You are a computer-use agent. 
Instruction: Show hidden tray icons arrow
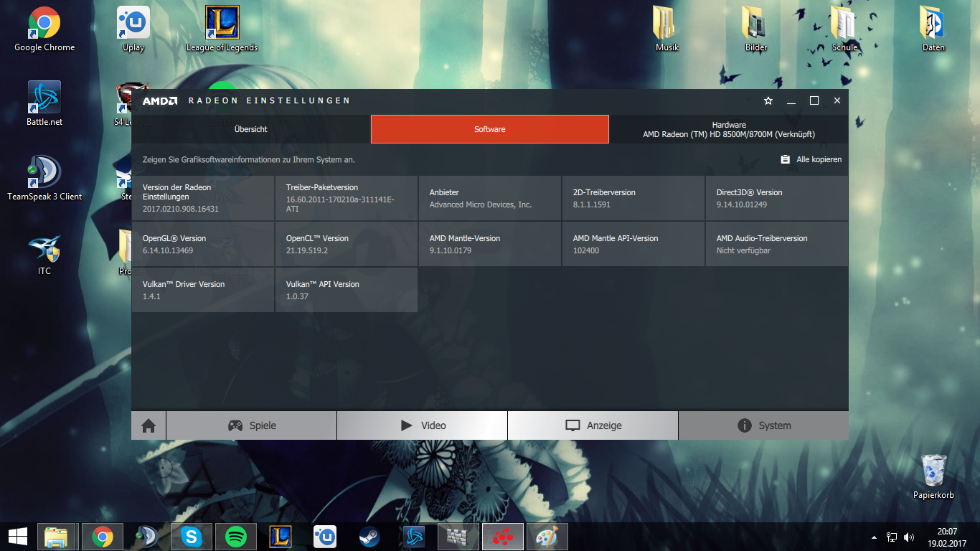pos(874,537)
